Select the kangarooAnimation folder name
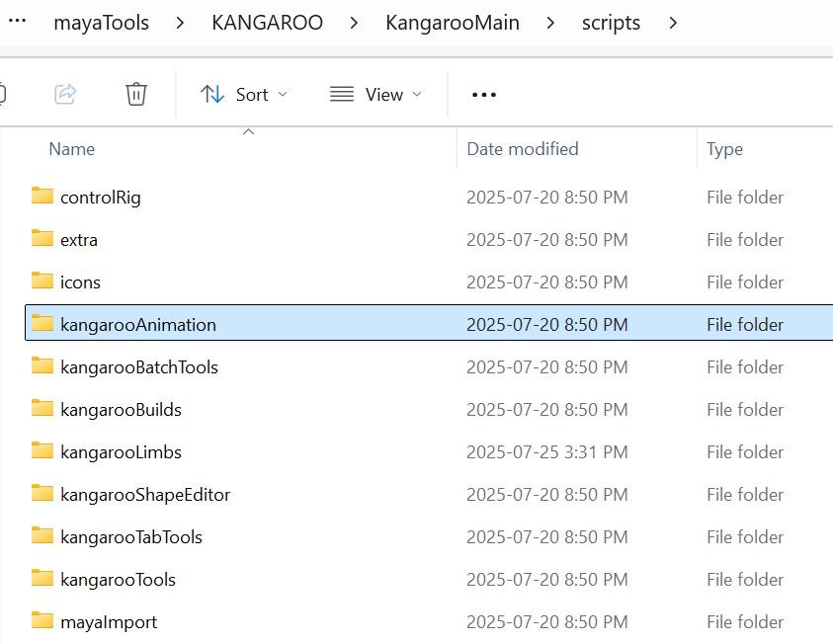Screen dimensions: 833x644 138,325
